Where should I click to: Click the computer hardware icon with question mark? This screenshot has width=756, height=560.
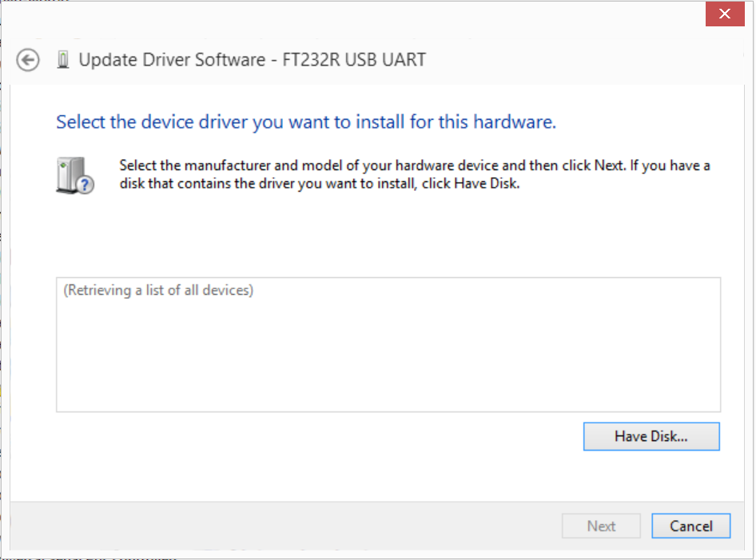(x=75, y=176)
